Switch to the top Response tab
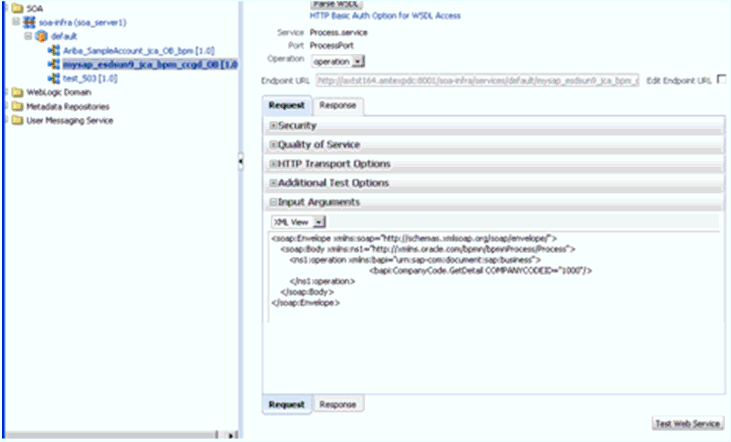 (x=338, y=105)
